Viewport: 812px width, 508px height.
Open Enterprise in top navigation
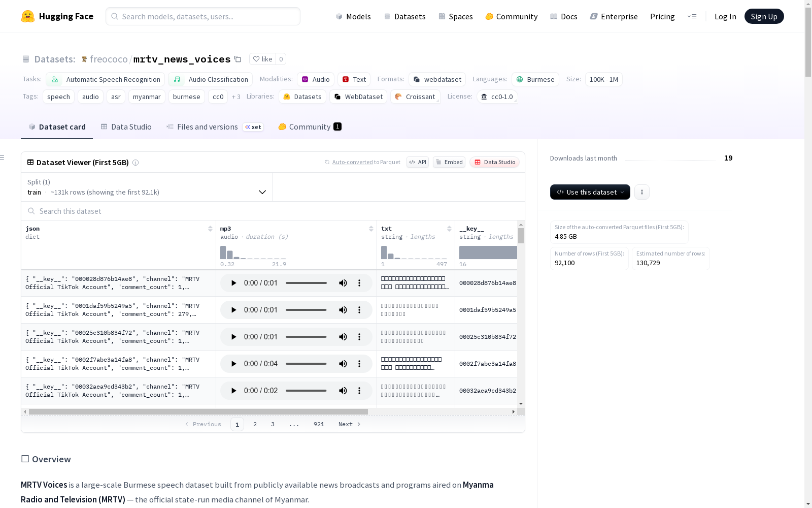click(x=614, y=16)
